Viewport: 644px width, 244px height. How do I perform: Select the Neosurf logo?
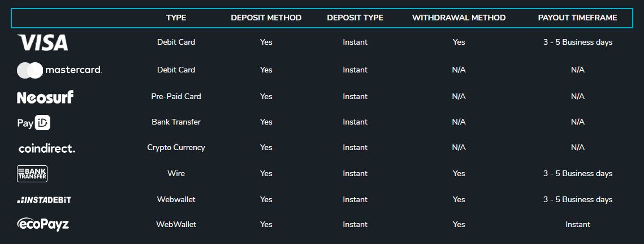[45, 97]
